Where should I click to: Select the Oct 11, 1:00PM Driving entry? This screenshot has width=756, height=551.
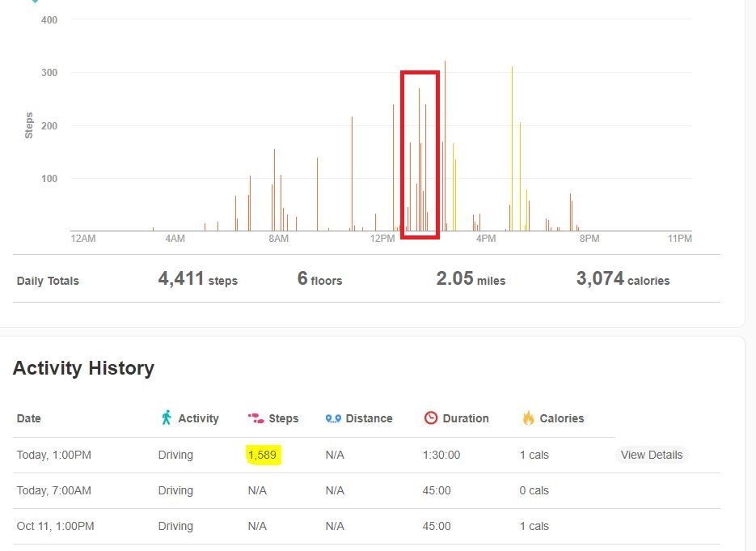point(366,527)
